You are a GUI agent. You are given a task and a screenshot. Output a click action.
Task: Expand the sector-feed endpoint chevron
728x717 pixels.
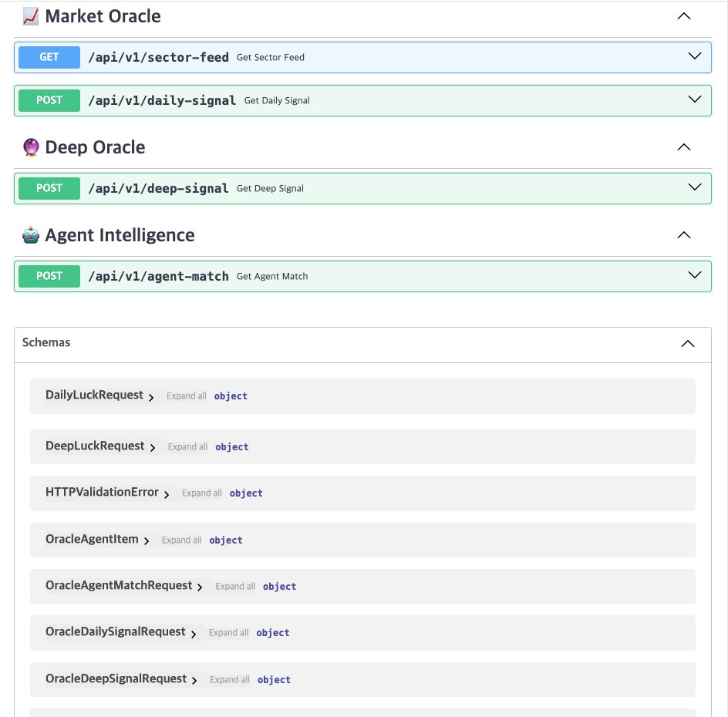click(x=695, y=56)
